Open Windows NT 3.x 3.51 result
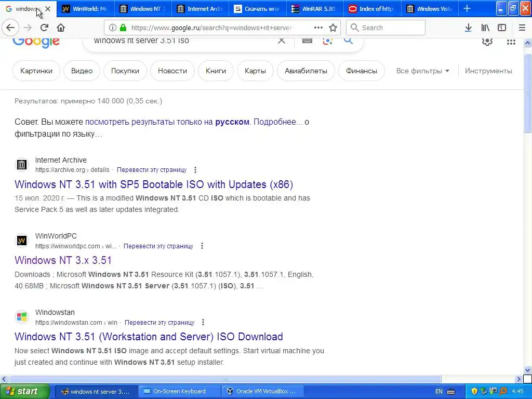The width and height of the screenshot is (532, 399). (x=63, y=260)
